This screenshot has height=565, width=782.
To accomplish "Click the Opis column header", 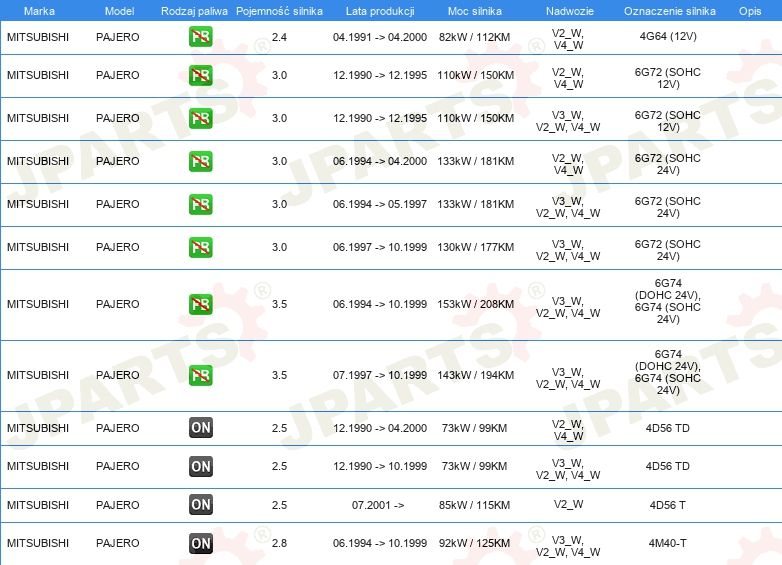I will point(750,11).
